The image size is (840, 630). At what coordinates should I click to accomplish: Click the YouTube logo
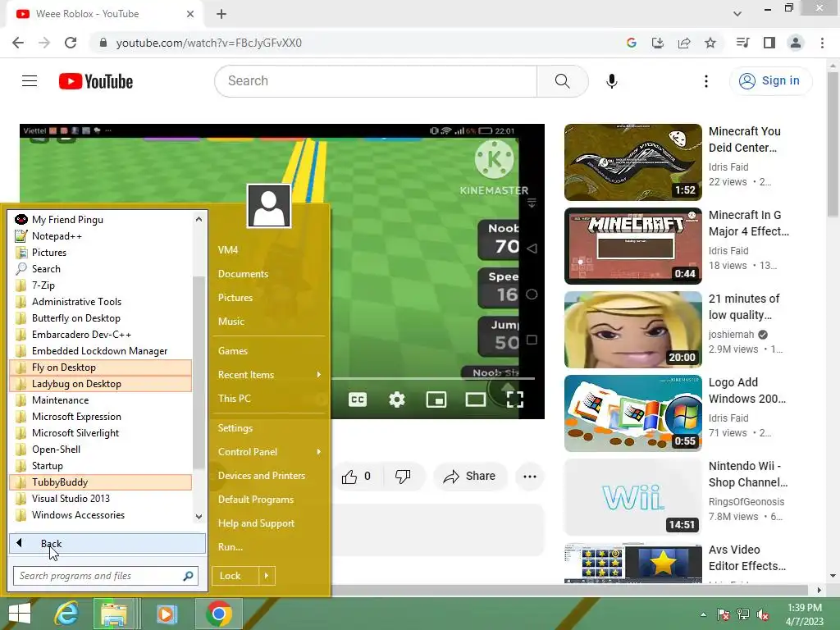click(x=96, y=81)
